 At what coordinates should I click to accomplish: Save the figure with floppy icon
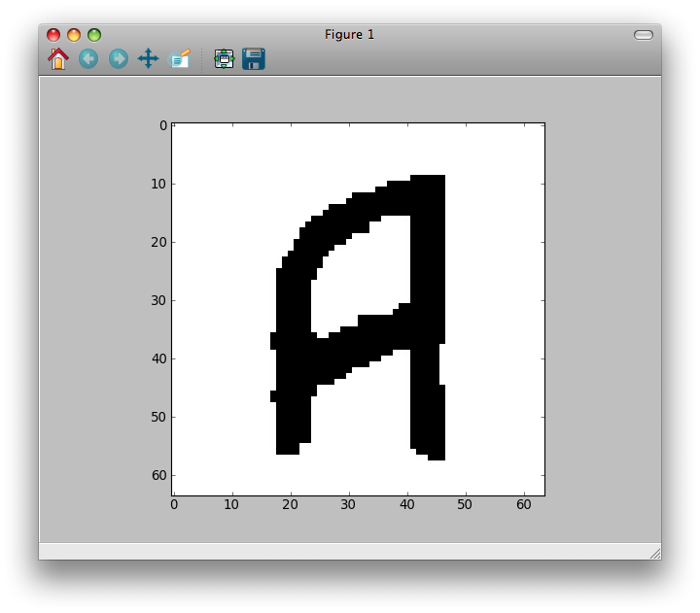click(254, 59)
